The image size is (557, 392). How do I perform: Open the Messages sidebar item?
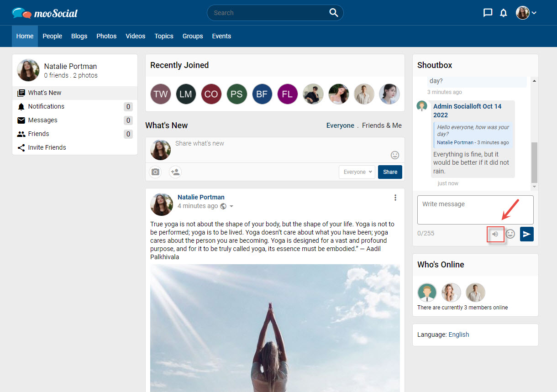pyautogui.click(x=75, y=120)
